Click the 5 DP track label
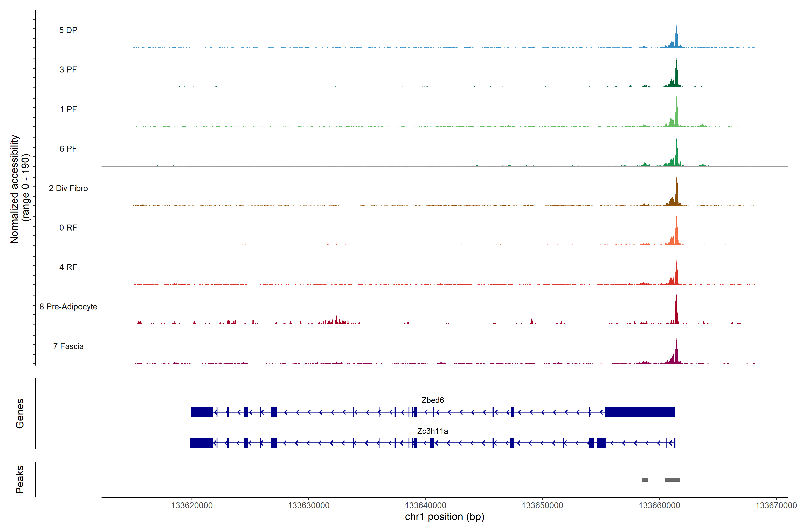This screenshot has width=798, height=532. coord(68,30)
